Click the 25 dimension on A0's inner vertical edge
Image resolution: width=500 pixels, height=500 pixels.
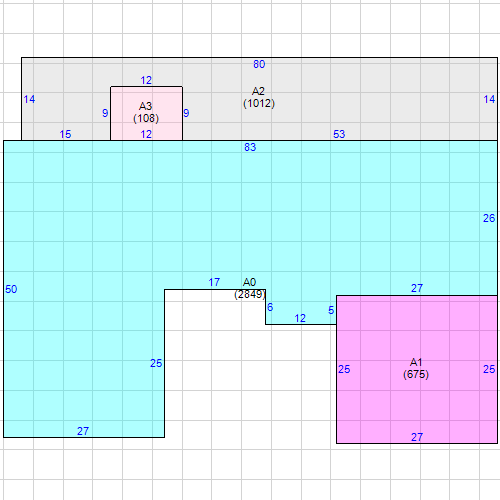(156, 363)
